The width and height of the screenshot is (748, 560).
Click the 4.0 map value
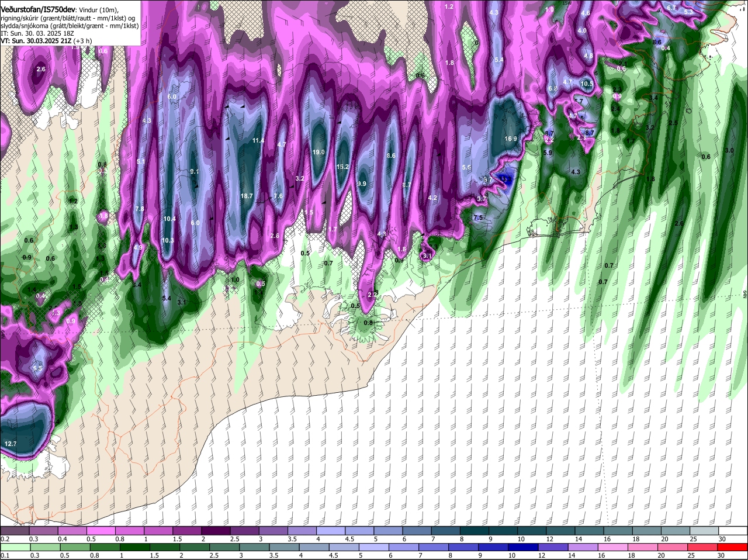click(582, 31)
